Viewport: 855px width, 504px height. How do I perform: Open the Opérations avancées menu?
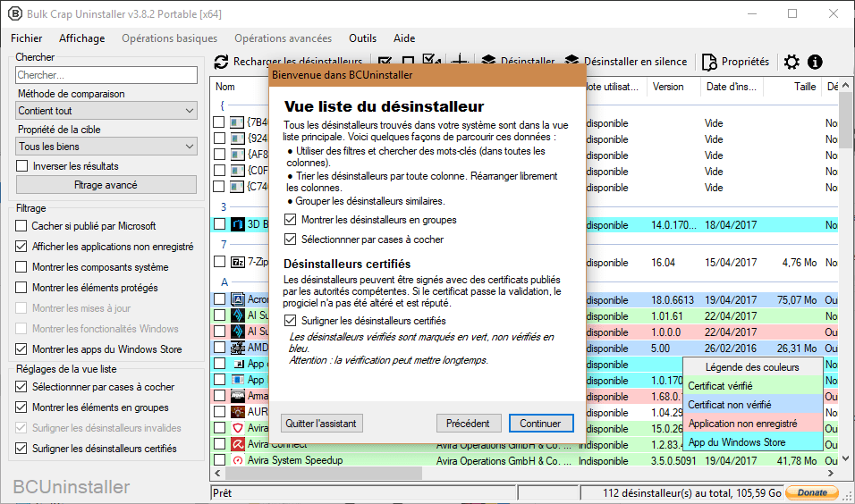point(283,38)
